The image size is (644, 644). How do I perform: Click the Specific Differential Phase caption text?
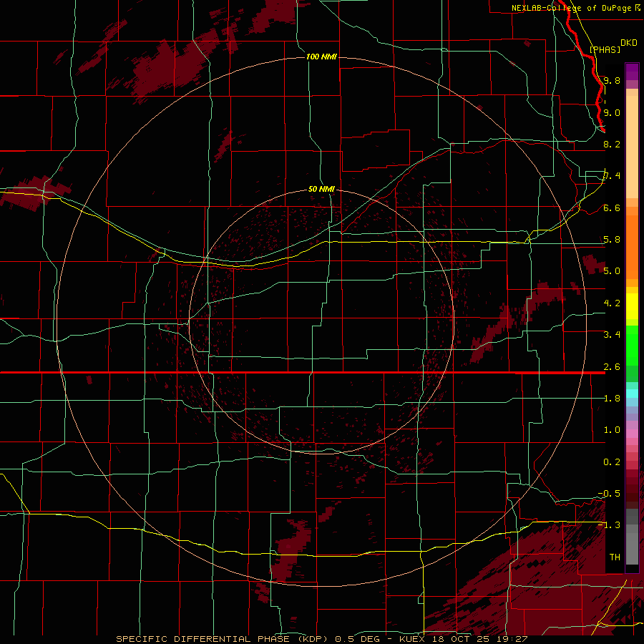click(321, 639)
